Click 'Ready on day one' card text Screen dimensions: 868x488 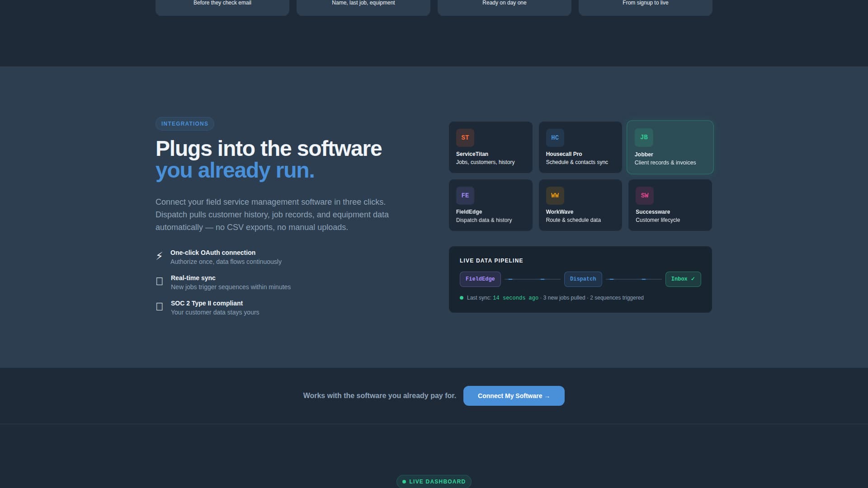[505, 3]
